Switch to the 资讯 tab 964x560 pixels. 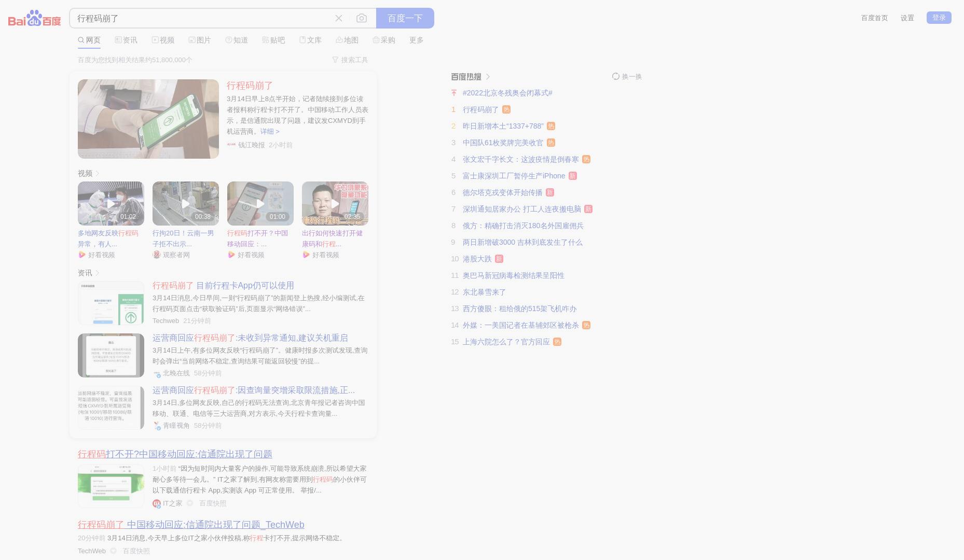[126, 40]
